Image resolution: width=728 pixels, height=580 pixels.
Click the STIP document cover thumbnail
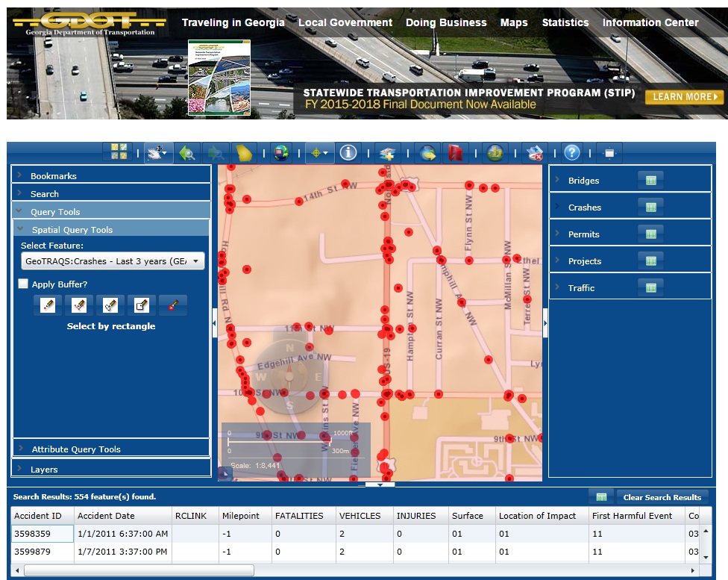tap(219, 77)
